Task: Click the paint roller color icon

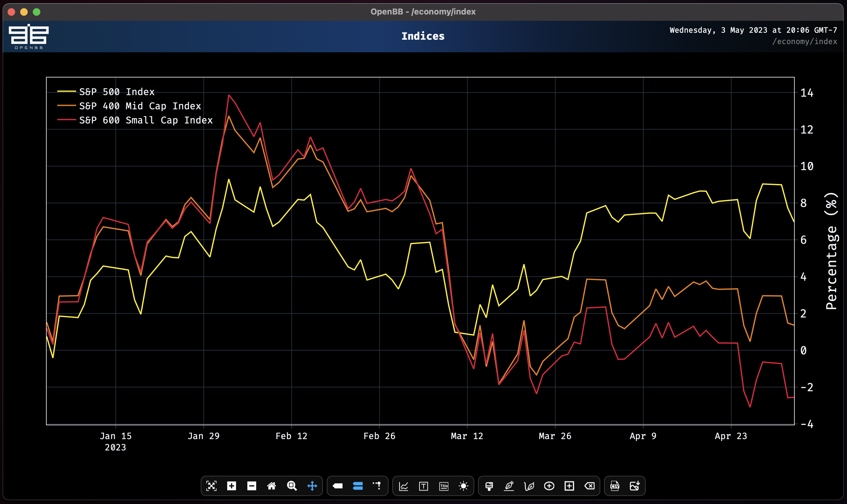Action: point(489,486)
